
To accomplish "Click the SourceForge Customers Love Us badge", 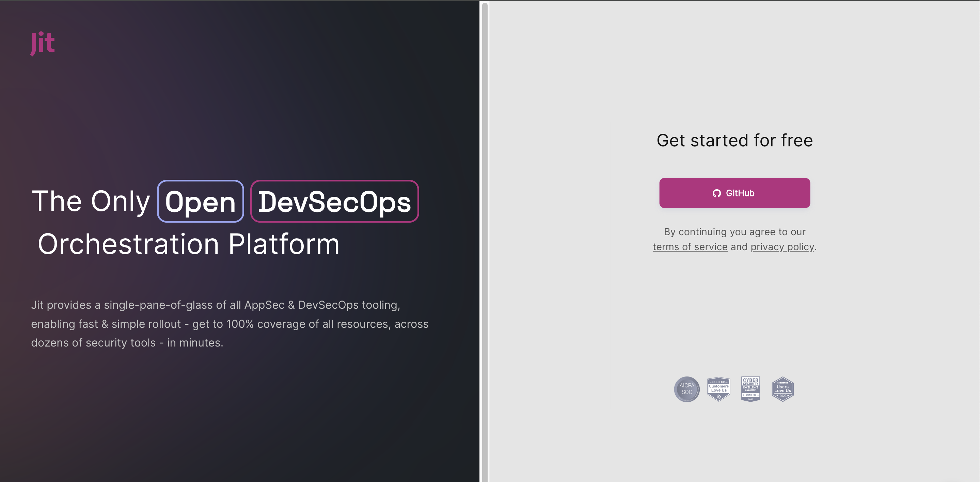I will click(718, 389).
